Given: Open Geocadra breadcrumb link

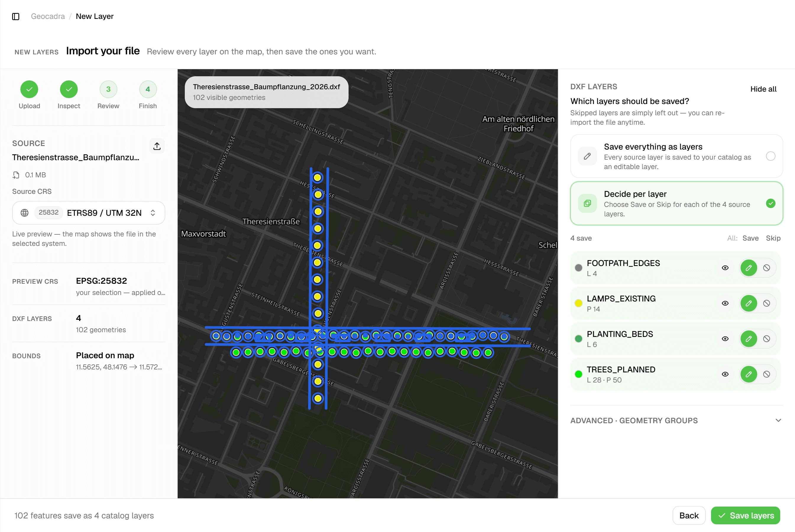Looking at the screenshot, I should click(x=48, y=16).
